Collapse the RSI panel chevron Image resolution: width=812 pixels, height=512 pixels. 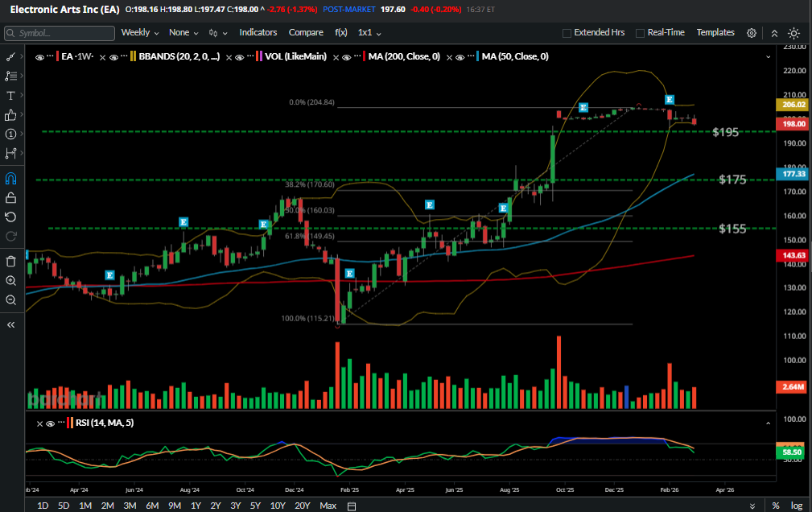(x=768, y=423)
